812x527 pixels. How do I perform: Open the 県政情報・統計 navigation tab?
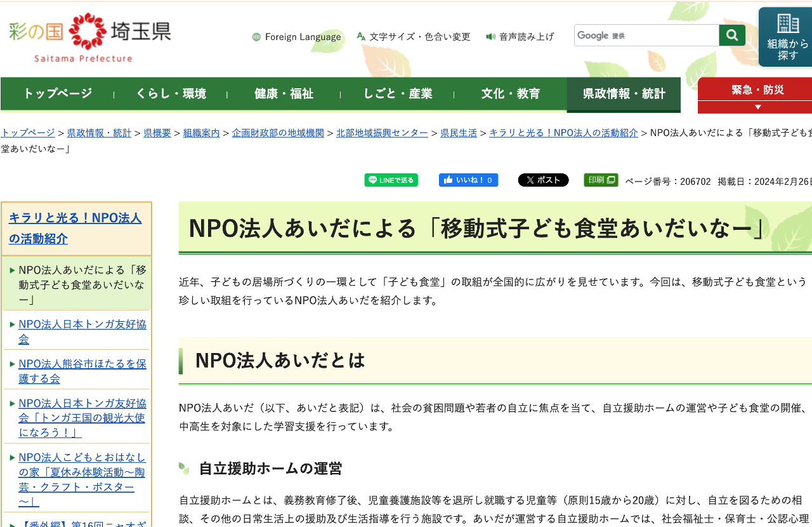tap(624, 94)
